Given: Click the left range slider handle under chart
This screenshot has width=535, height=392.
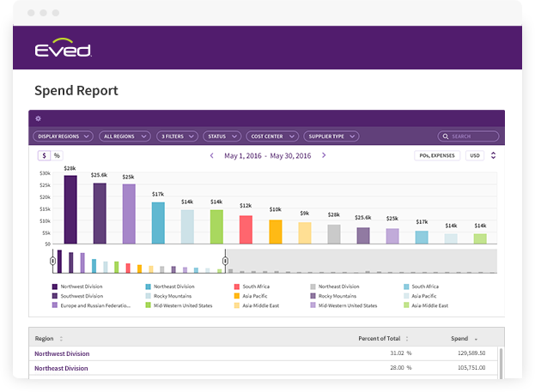Looking at the screenshot, I should pos(52,260).
